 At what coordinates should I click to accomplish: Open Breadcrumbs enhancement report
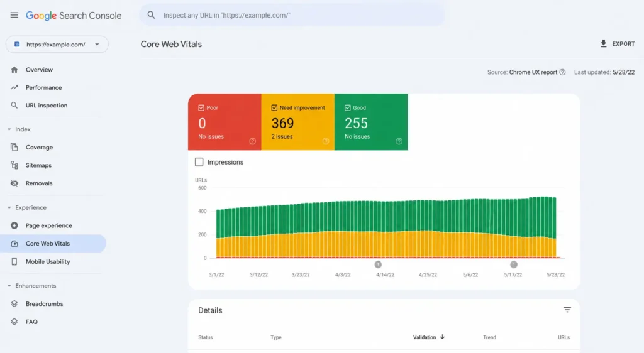click(x=53, y=304)
